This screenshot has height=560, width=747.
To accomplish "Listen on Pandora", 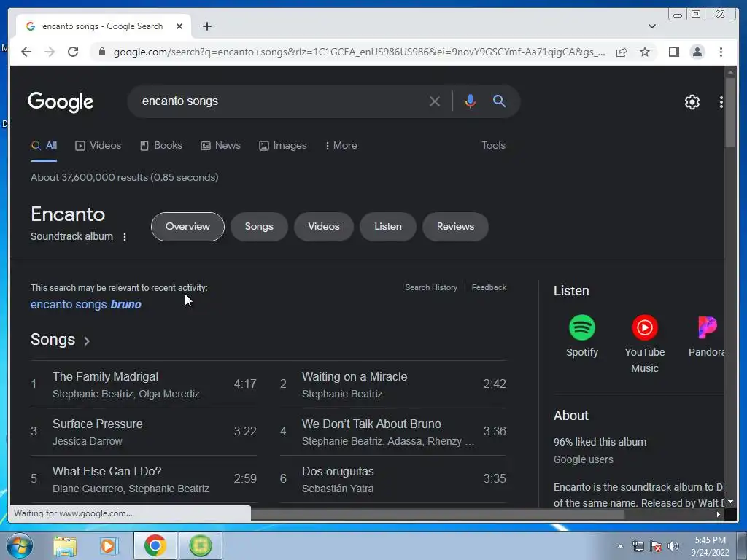I will (706, 336).
